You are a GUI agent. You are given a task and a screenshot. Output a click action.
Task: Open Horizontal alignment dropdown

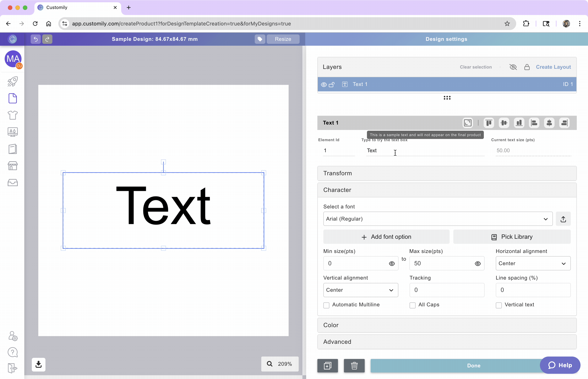(x=533, y=263)
